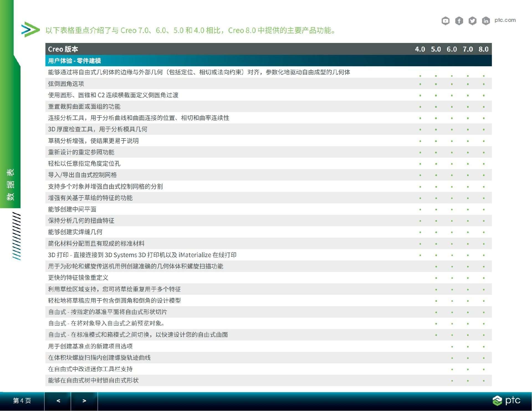Select the 体积螺旋扫描功能 row text
Image resolution: width=532 pixels, height=411 pixels.
[x=135, y=266]
